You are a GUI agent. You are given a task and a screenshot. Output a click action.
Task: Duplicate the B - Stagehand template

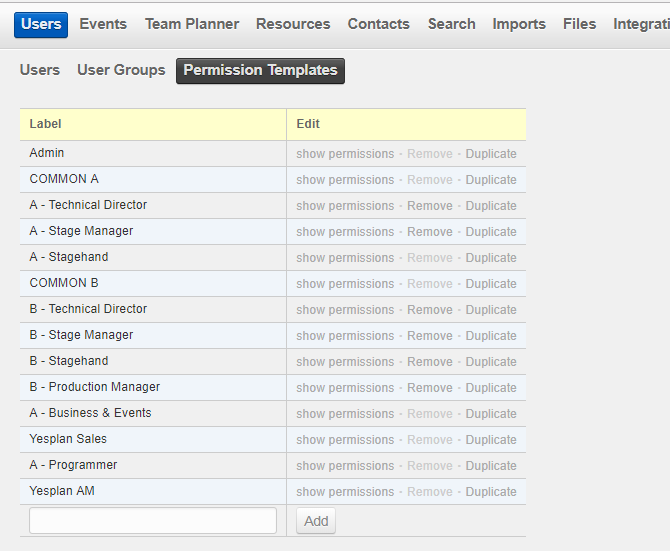pyautogui.click(x=491, y=362)
